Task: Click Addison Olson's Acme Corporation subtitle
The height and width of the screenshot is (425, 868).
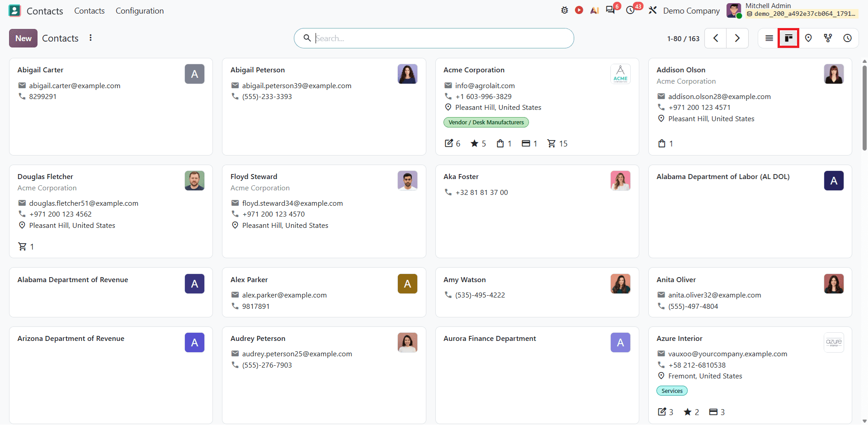Action: 686,81
